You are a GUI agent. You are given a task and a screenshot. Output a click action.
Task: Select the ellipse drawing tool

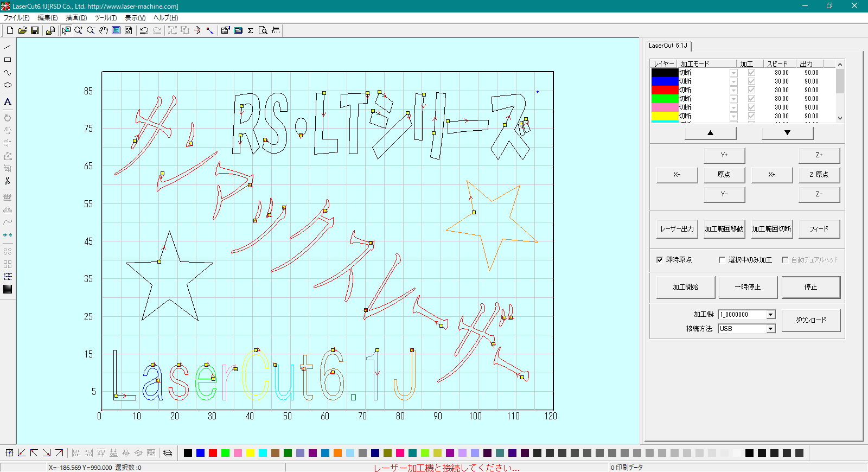pyautogui.click(x=8, y=85)
